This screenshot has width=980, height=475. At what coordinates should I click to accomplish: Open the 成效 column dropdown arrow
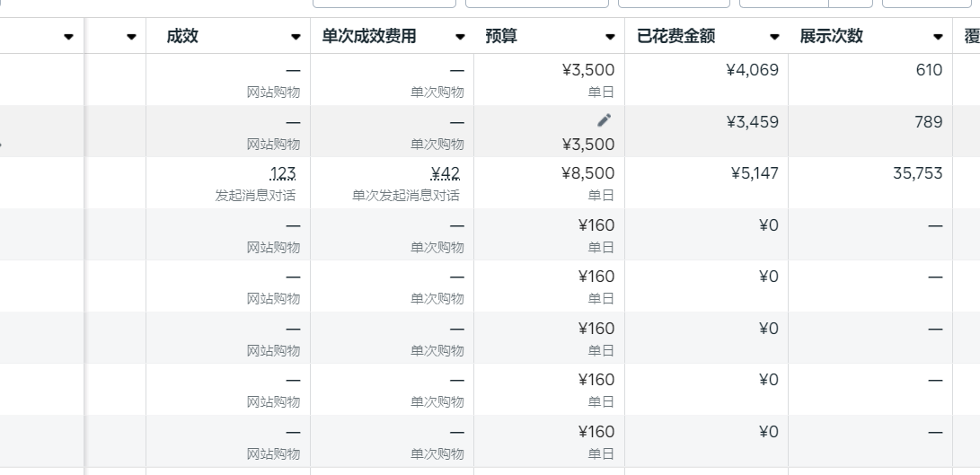click(296, 37)
